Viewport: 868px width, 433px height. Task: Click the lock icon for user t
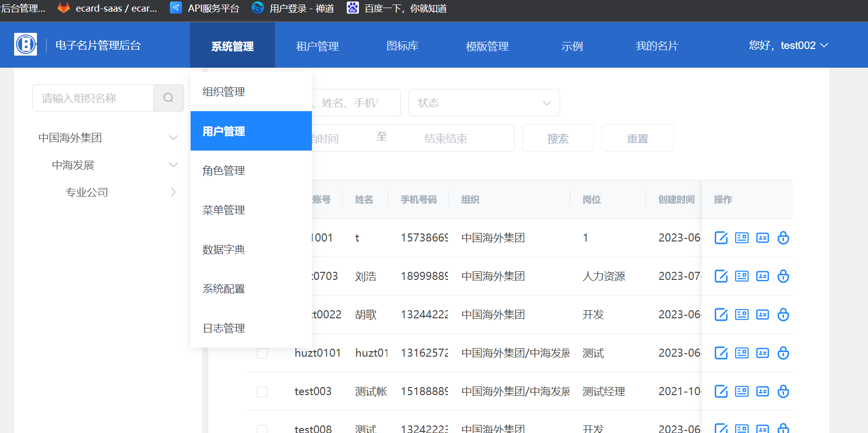coord(783,238)
